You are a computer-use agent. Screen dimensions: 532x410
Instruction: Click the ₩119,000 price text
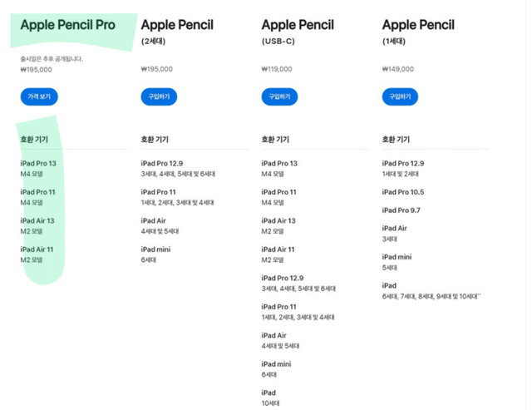[277, 70]
